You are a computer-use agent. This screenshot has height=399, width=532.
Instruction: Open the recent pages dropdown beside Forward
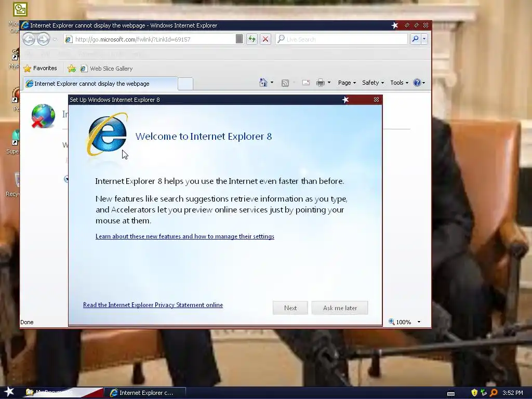coord(55,39)
